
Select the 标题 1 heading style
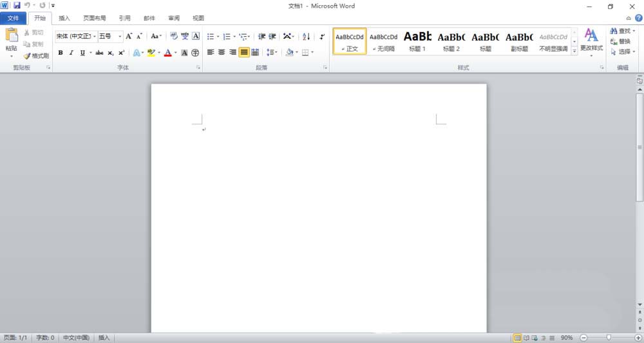[x=417, y=41]
